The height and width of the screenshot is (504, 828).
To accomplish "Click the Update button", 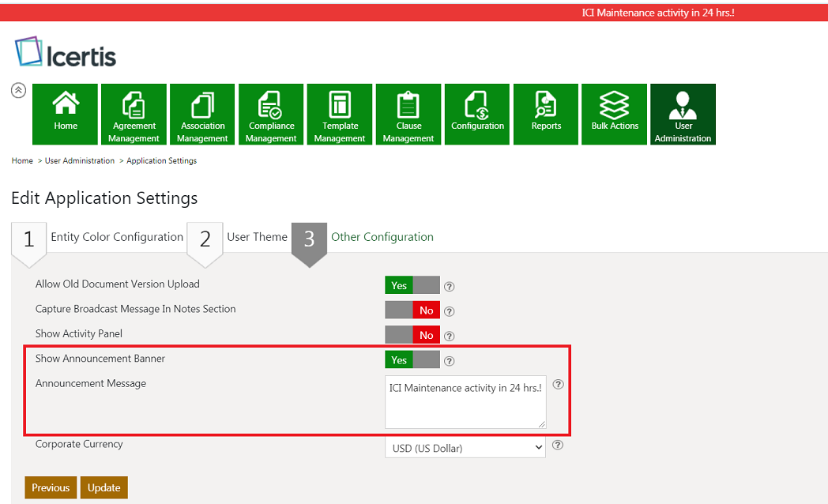I will pyautogui.click(x=104, y=487).
